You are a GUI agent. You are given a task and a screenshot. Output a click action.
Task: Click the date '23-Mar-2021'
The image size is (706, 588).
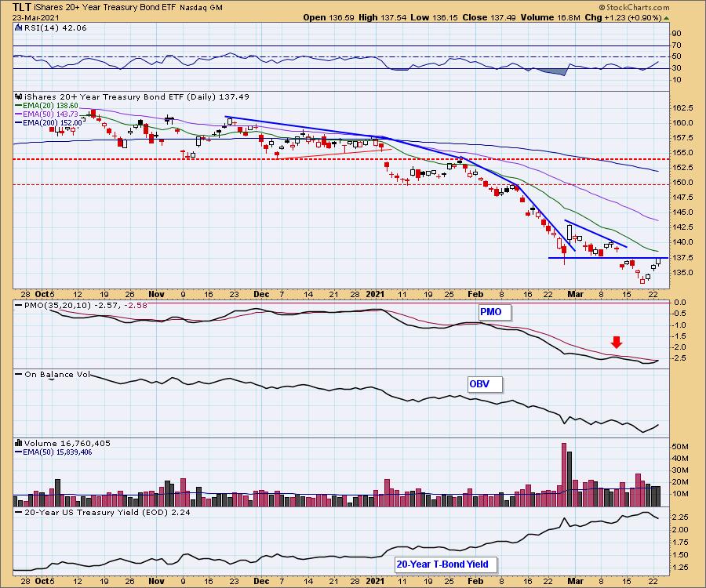(x=35, y=17)
